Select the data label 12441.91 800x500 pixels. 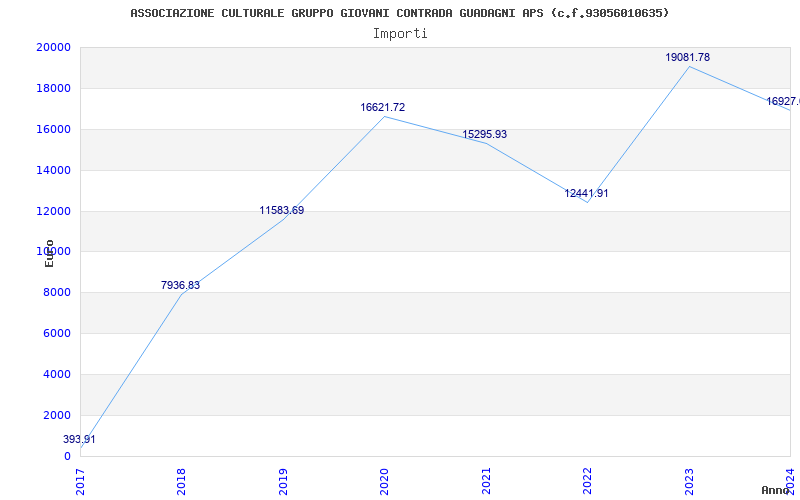[x=586, y=193]
